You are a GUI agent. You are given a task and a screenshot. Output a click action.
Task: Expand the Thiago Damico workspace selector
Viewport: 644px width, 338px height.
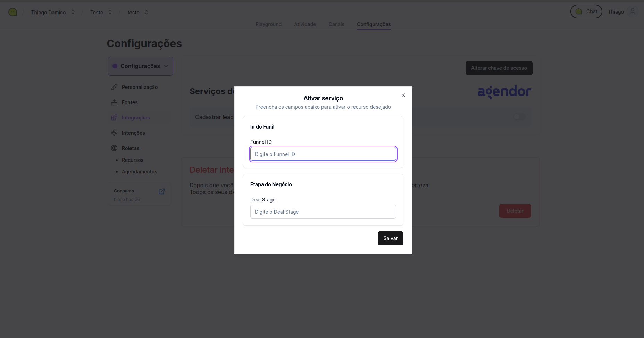point(73,12)
